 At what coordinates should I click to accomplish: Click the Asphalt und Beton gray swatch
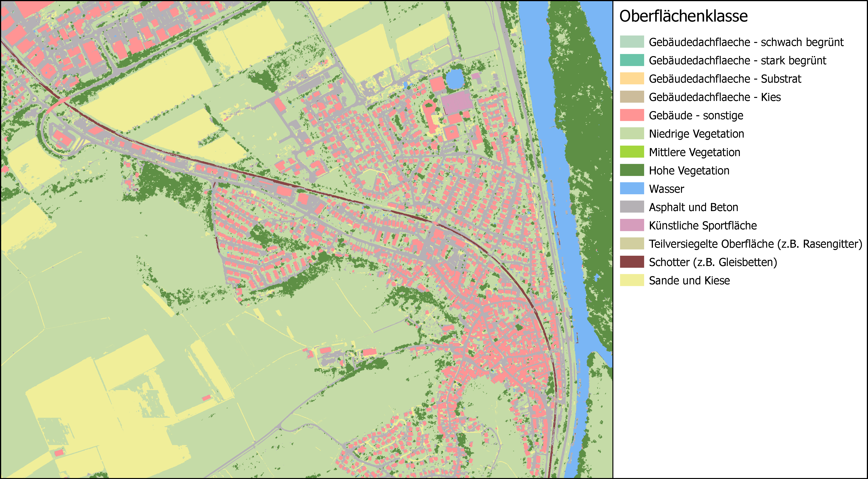pos(632,207)
